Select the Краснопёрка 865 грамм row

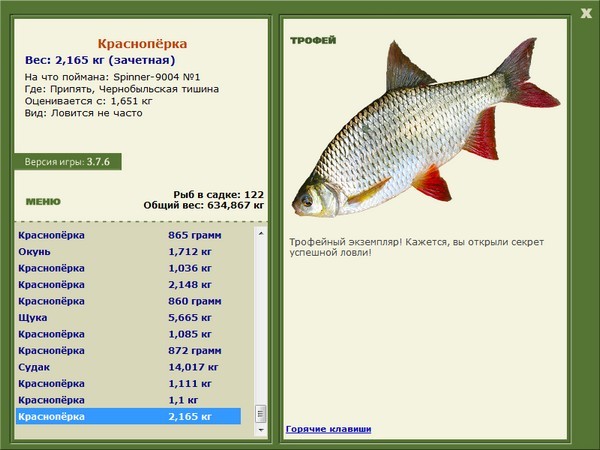coord(129,235)
